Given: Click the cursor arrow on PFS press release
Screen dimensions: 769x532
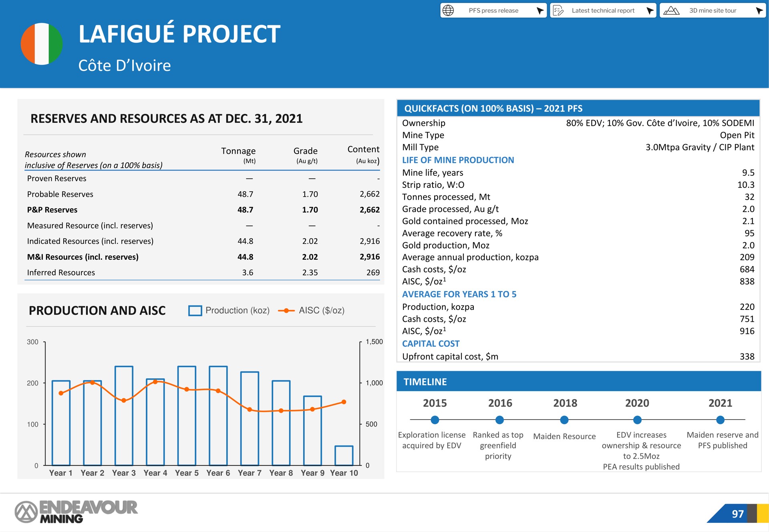Looking at the screenshot, I should (540, 10).
